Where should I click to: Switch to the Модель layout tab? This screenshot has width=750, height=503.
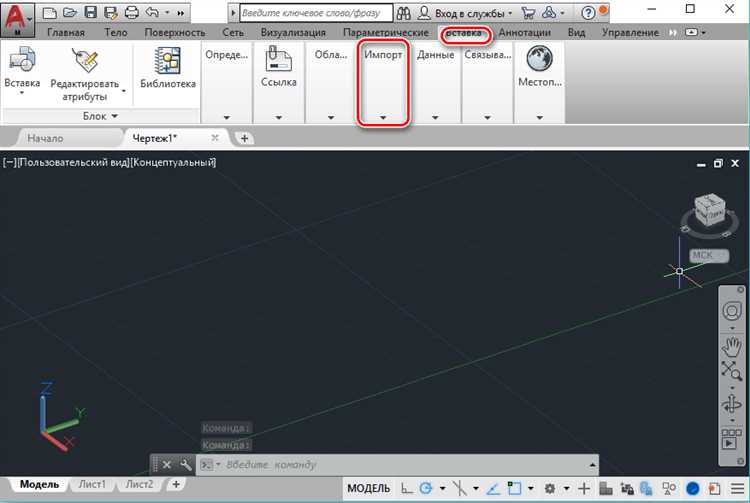(x=39, y=484)
